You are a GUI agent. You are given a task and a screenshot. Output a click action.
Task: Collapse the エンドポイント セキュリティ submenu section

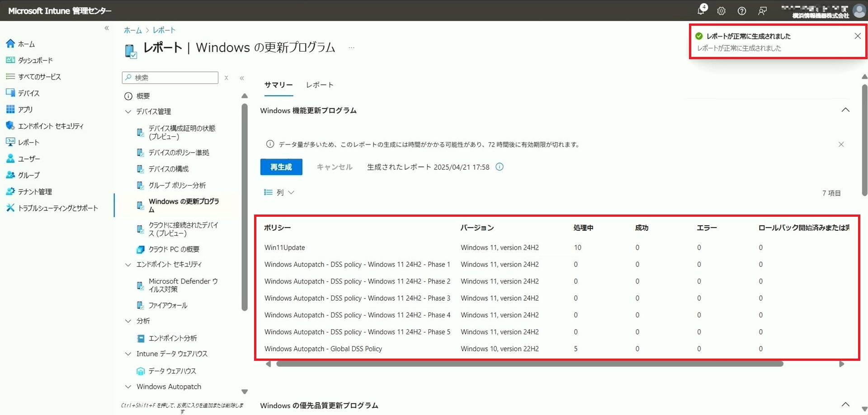pos(128,264)
